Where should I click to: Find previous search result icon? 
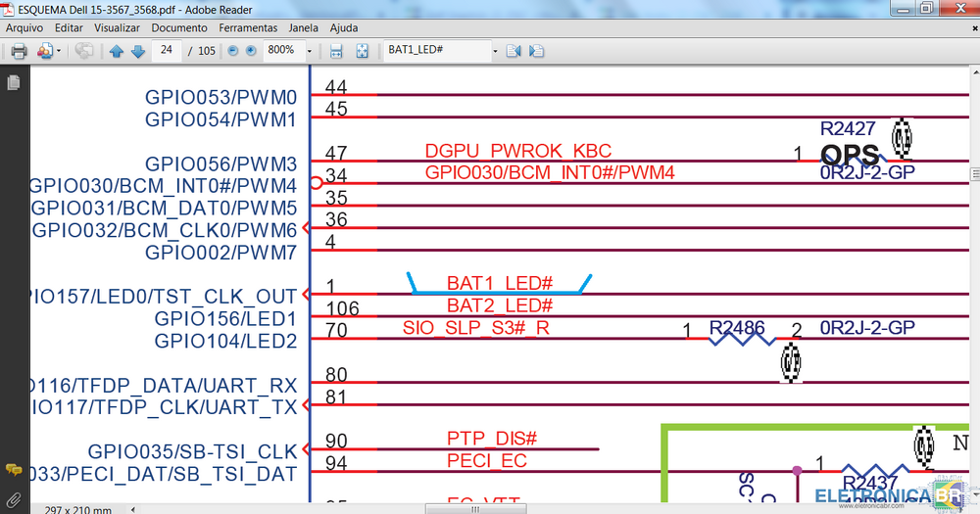tap(514, 51)
